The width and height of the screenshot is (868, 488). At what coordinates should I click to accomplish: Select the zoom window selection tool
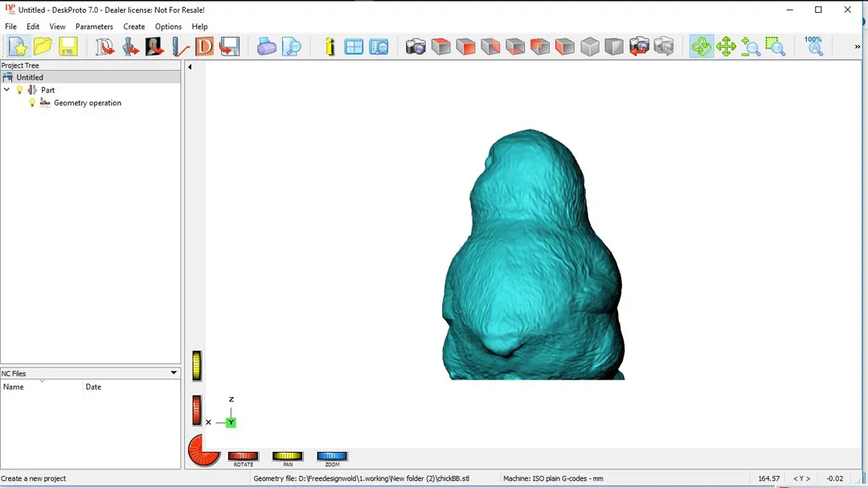tap(775, 47)
